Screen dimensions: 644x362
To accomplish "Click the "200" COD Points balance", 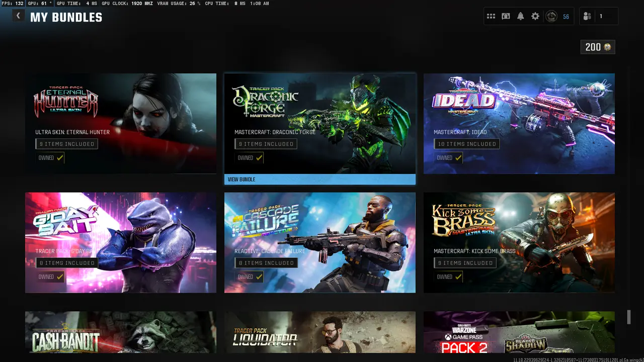I will click(x=593, y=47).
